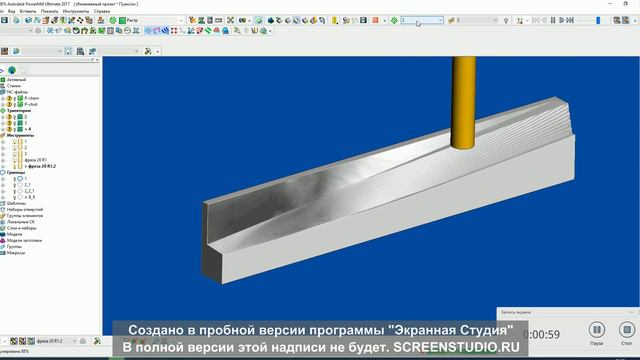The image size is (640, 360).
Task: Open the Вид menu
Action: pos(12,11)
